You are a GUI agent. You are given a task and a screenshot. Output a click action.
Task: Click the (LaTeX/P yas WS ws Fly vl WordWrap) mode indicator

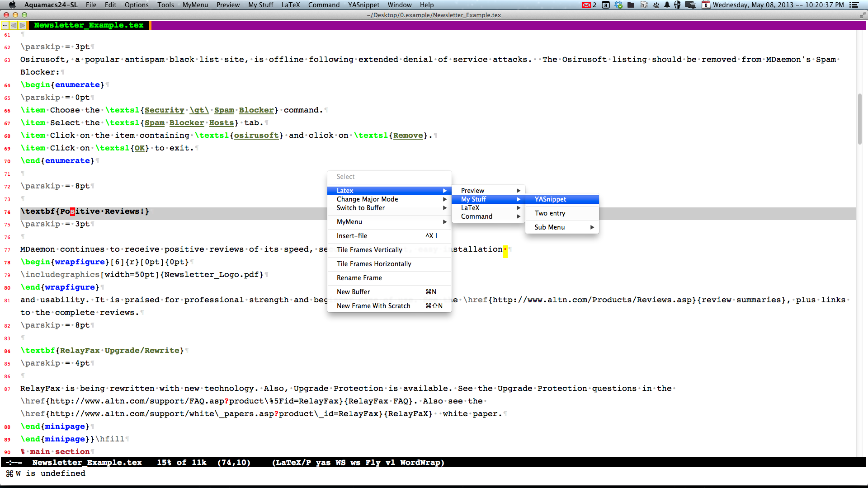358,463
